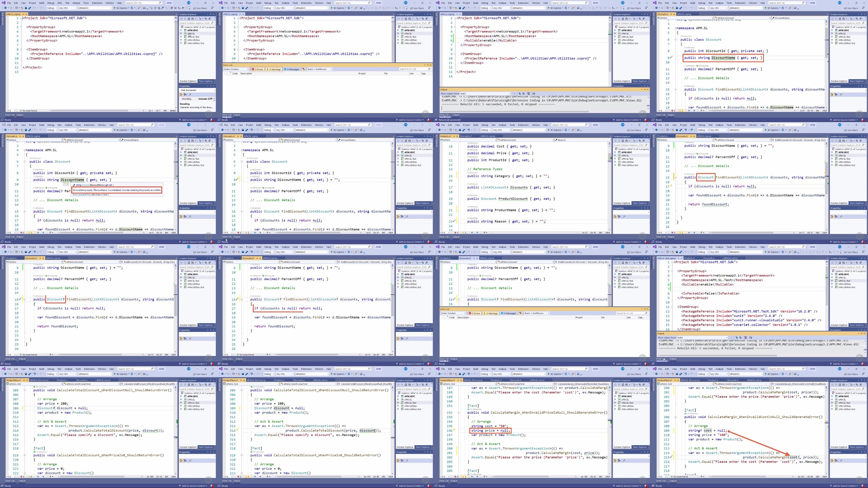Click IIS Express start button in APM.SL.Test.csproj editor window
868x488 pixels.
772,252
